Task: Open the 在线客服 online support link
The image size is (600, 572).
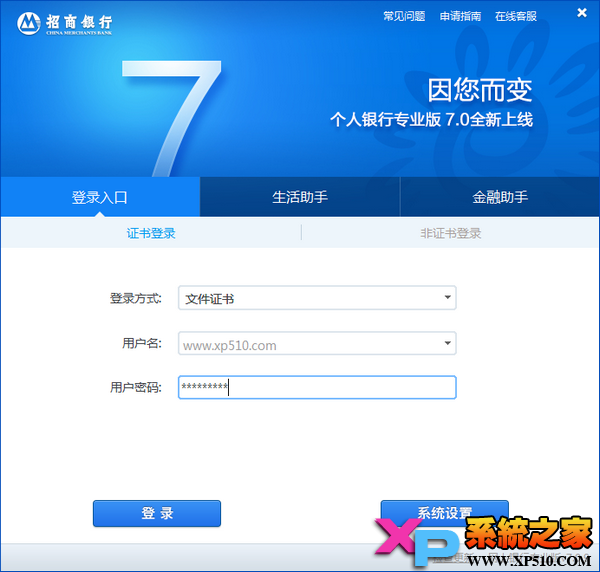Action: coord(516,16)
